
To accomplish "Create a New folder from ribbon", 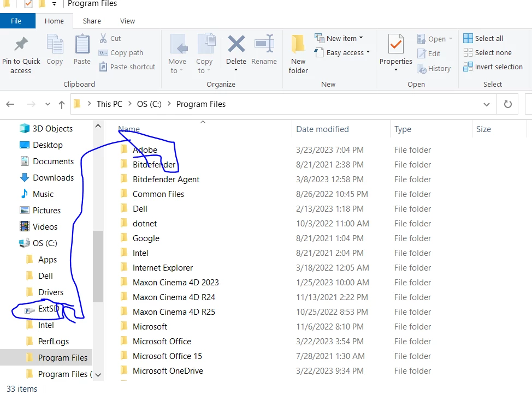I will (x=298, y=53).
